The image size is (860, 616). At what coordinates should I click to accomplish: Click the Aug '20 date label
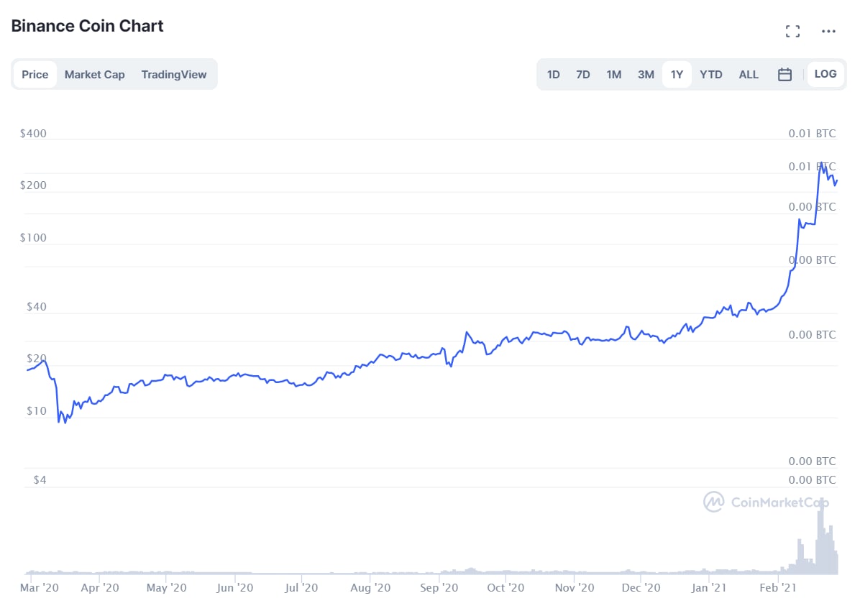[370, 587]
